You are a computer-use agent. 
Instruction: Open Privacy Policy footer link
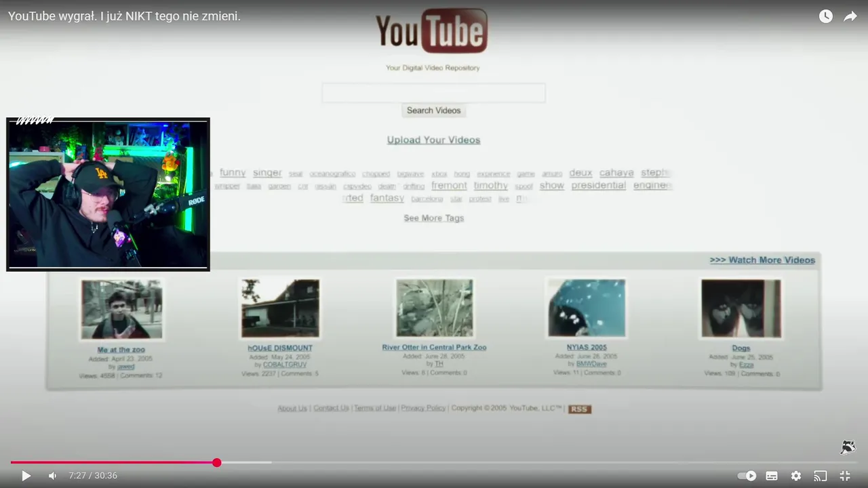(423, 408)
